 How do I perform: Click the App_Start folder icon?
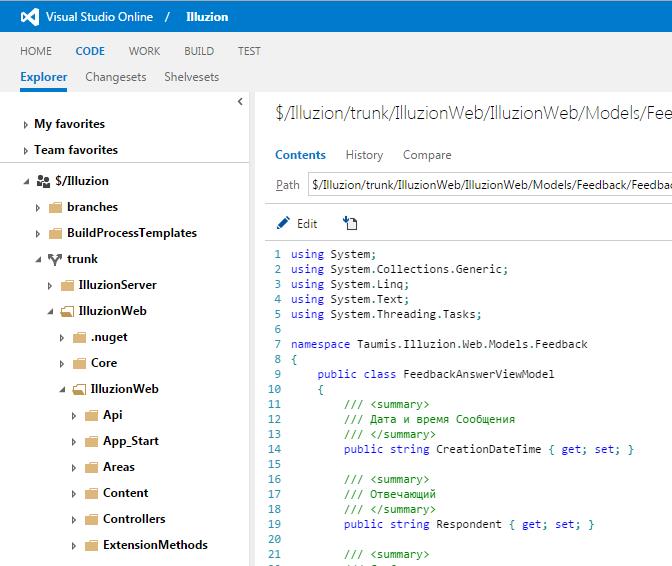tap(91, 441)
